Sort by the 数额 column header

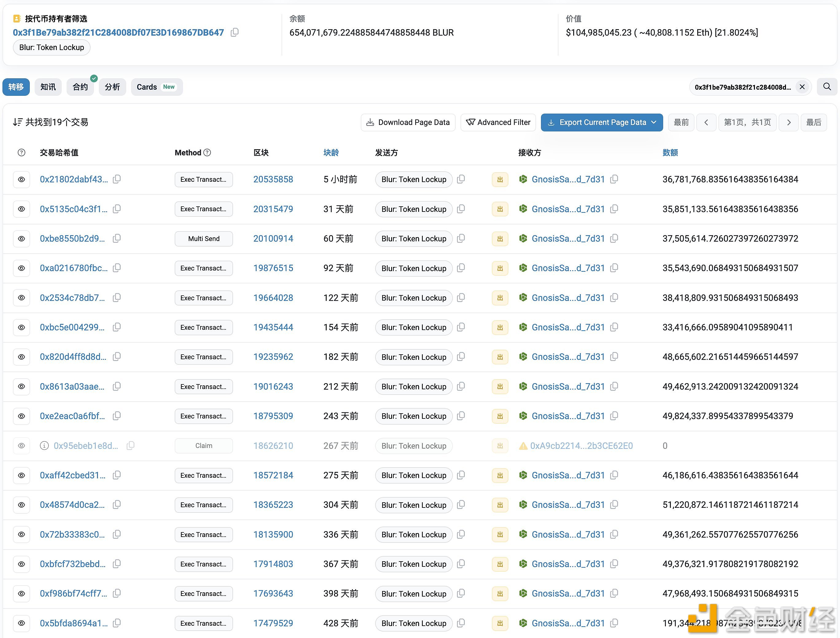click(x=670, y=153)
